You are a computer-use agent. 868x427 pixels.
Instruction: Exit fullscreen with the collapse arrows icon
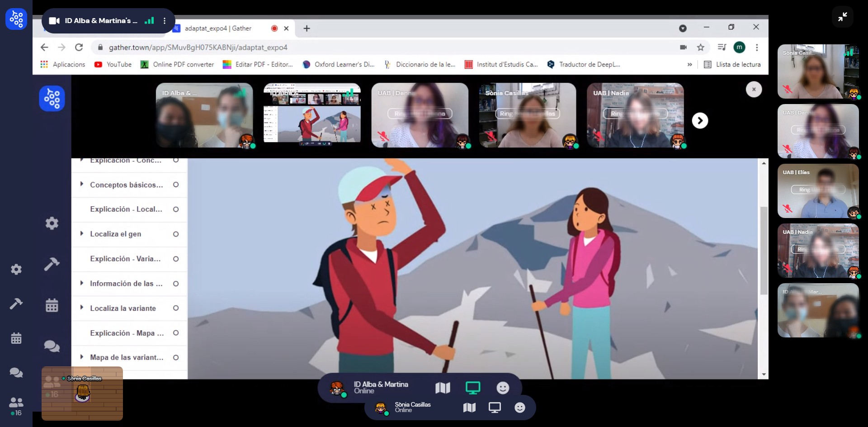(x=843, y=17)
